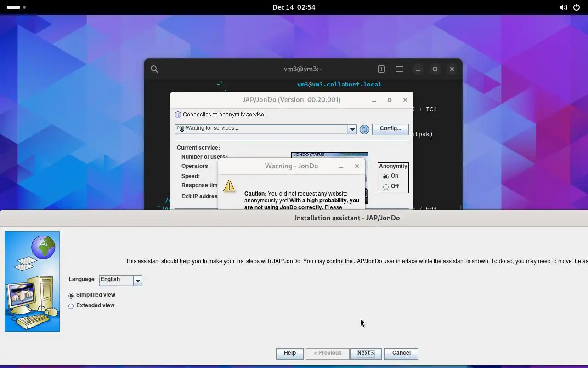Click the 'Current service:' label
This screenshot has width=588, height=368.
click(198, 148)
